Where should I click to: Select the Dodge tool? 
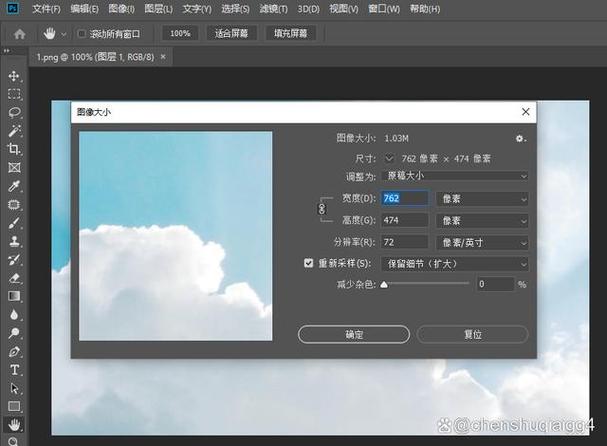[x=14, y=333]
